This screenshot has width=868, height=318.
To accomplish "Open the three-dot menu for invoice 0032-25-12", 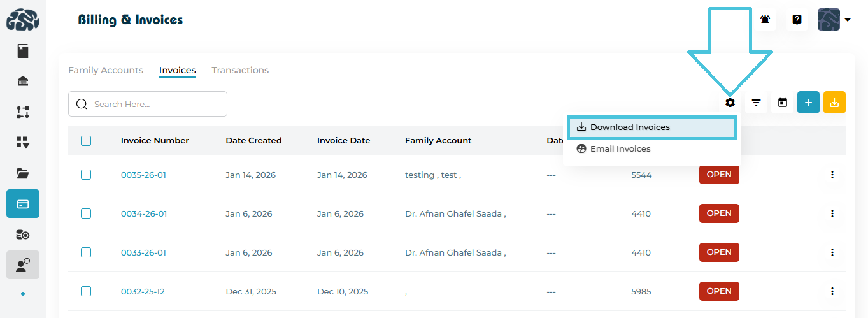I will click(832, 291).
